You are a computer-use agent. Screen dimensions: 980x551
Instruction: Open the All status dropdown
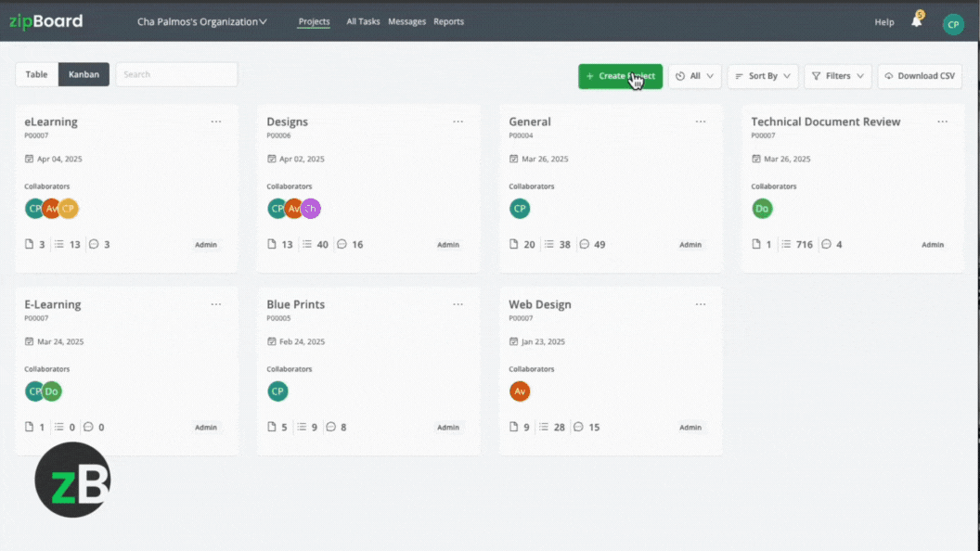[x=694, y=76]
